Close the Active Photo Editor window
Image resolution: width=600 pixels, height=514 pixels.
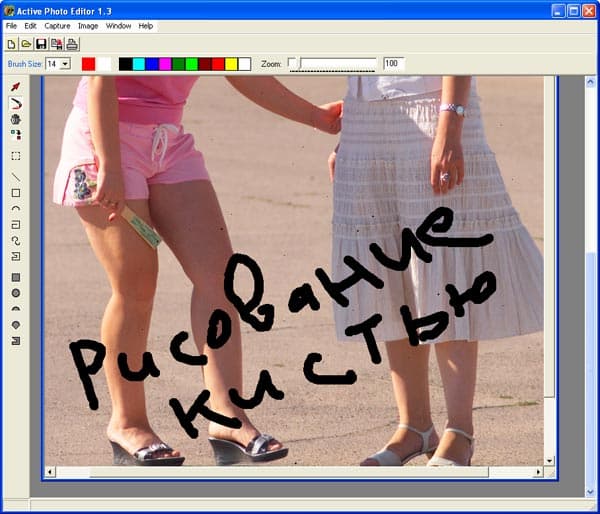589,11
